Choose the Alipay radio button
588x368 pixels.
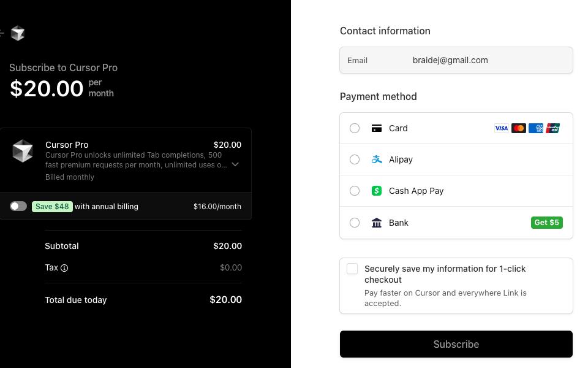pyautogui.click(x=355, y=159)
